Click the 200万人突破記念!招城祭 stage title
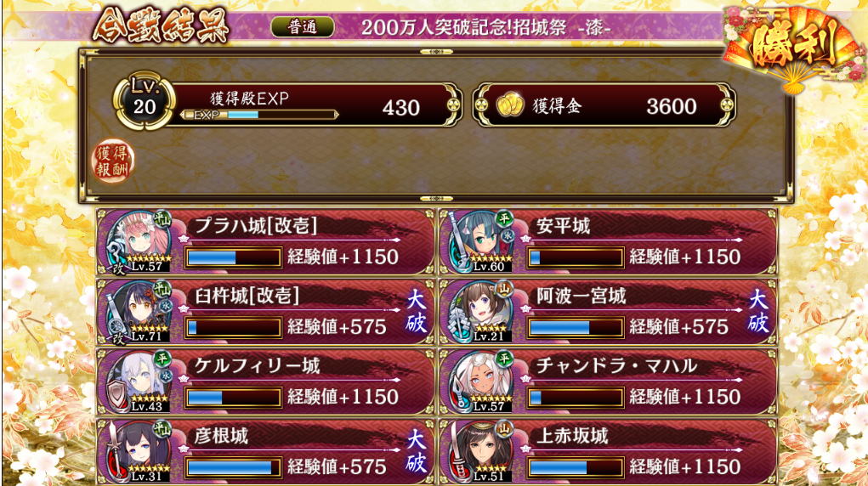The image size is (868, 486). (486, 27)
